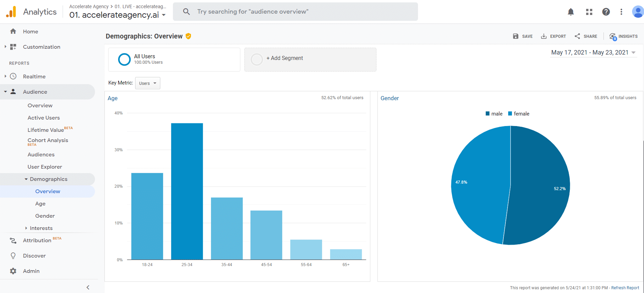The height and width of the screenshot is (293, 644).
Task: Select the All Users segment circle
Action: coord(124,59)
